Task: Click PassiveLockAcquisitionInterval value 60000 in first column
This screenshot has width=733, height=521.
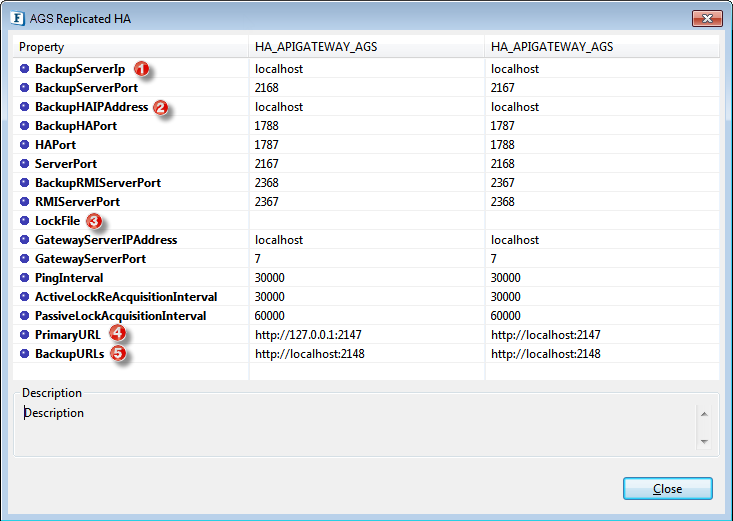Action: pos(269,316)
